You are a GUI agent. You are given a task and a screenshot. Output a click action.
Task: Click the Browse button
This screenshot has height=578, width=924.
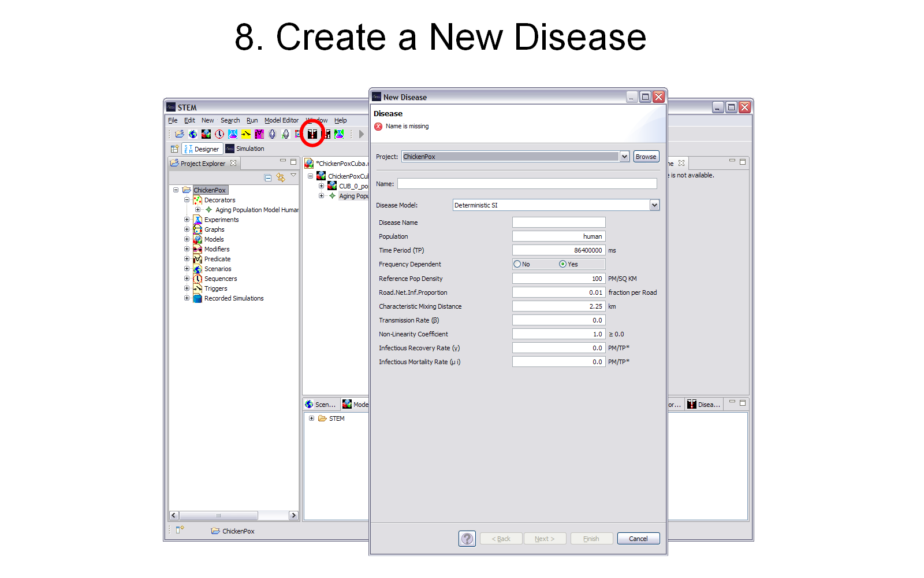point(646,157)
